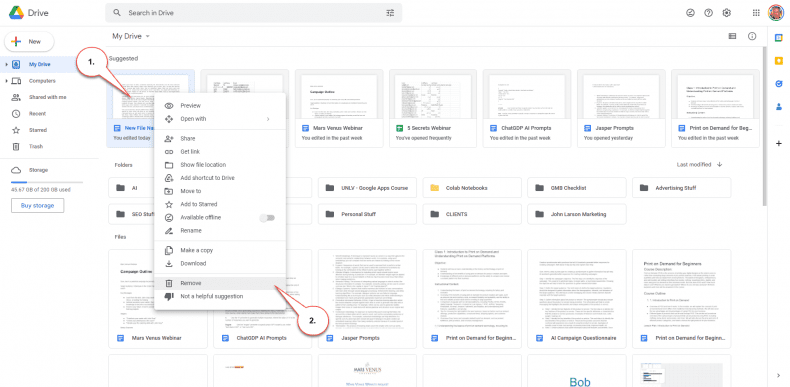Select Get link menu entry
790x387 pixels.
[x=220, y=152]
